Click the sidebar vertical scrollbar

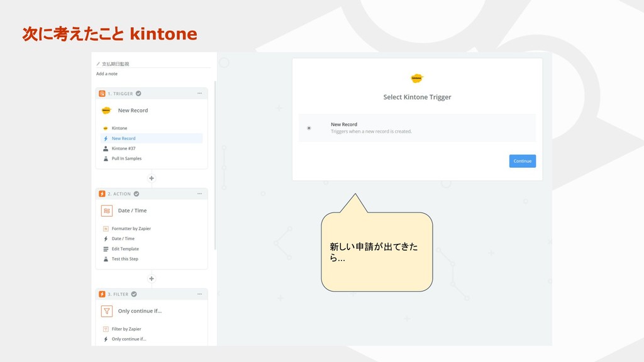click(215, 165)
